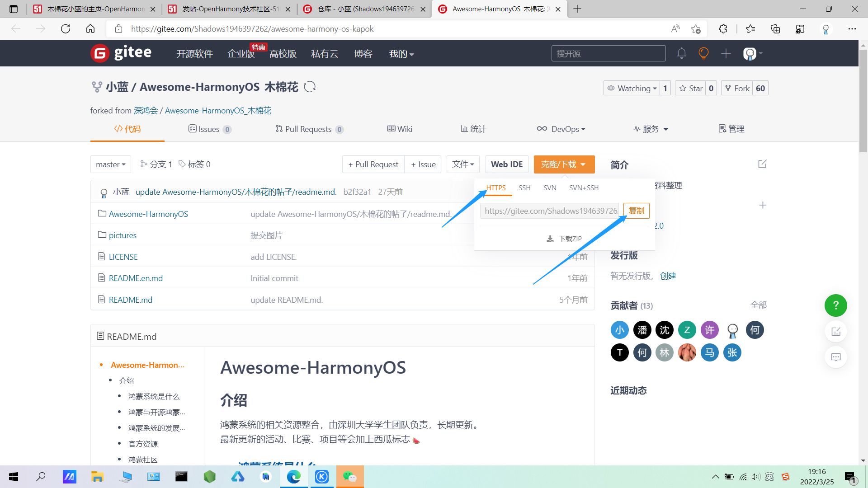Click contributor avatar 张
Screen dimensions: 868x488
[x=732, y=353]
